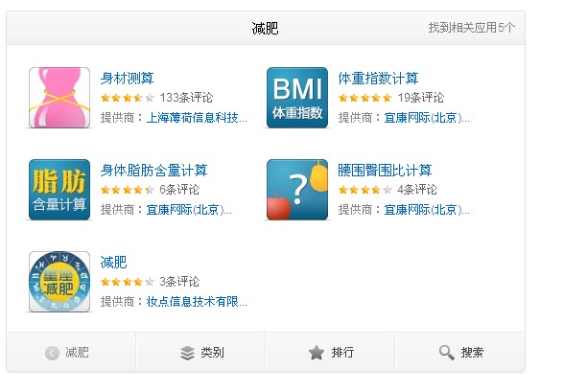Image resolution: width=564 pixels, height=392 pixels.
Task: Open the zodiac 星座减肥 app icon
Action: coord(59,282)
